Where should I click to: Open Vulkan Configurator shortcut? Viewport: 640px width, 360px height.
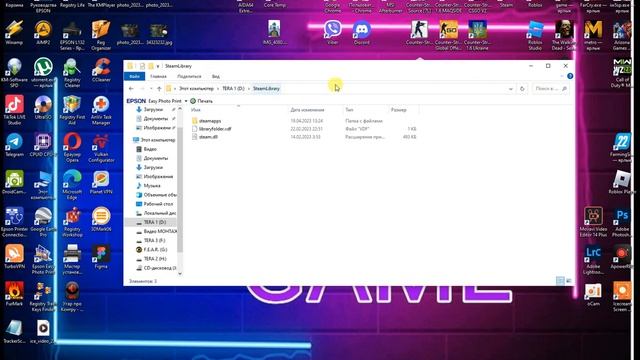coord(101,147)
